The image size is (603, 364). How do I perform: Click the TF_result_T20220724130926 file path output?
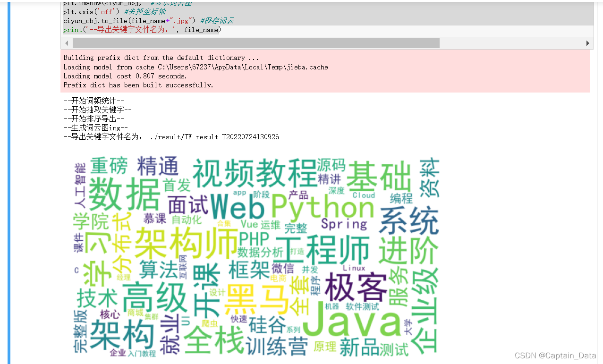(214, 137)
